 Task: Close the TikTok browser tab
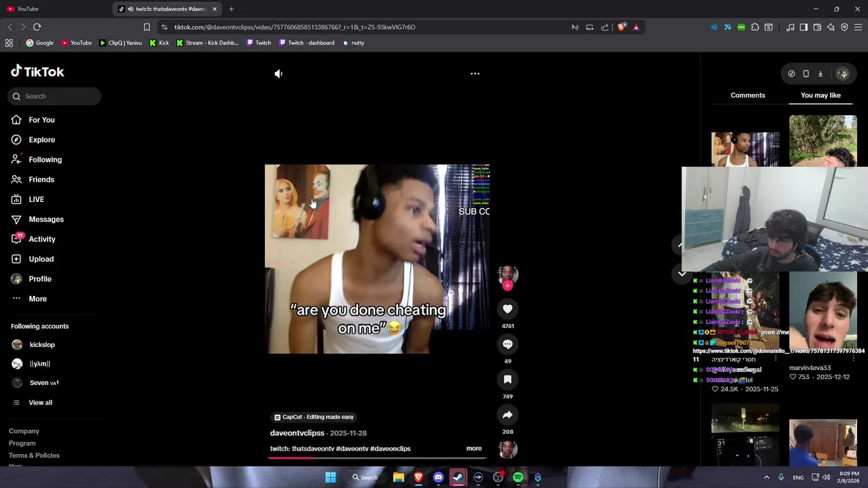(x=215, y=9)
